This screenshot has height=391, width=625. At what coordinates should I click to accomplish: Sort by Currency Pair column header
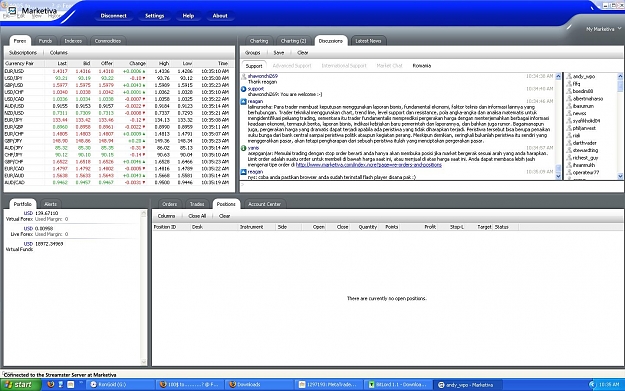point(24,63)
